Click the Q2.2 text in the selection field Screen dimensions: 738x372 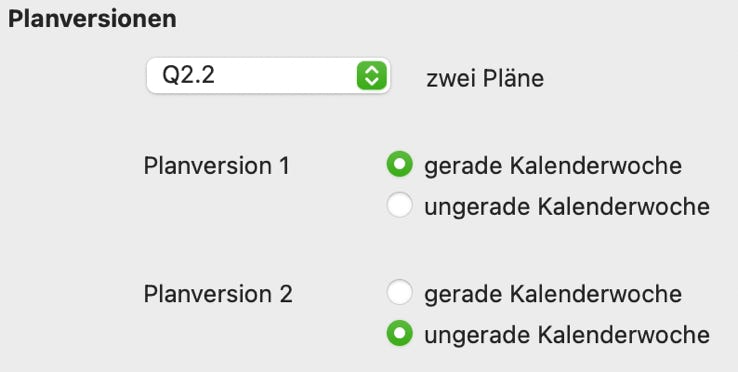(188, 76)
